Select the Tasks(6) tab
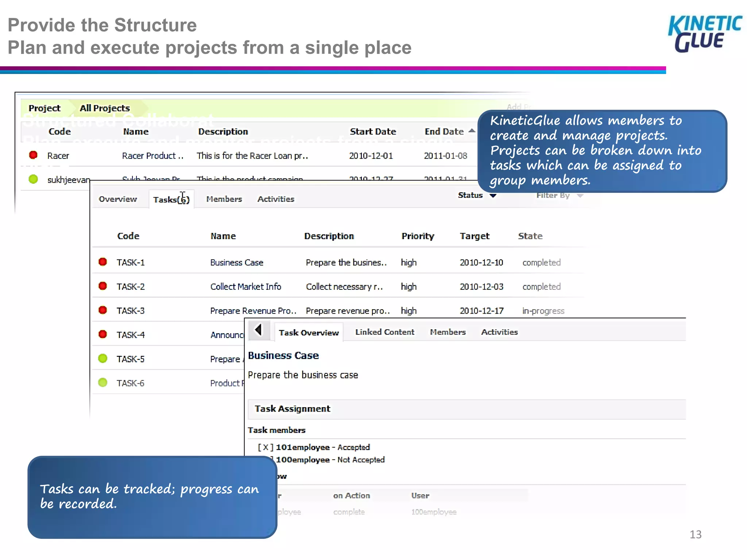This screenshot has height=560, width=747. click(171, 199)
